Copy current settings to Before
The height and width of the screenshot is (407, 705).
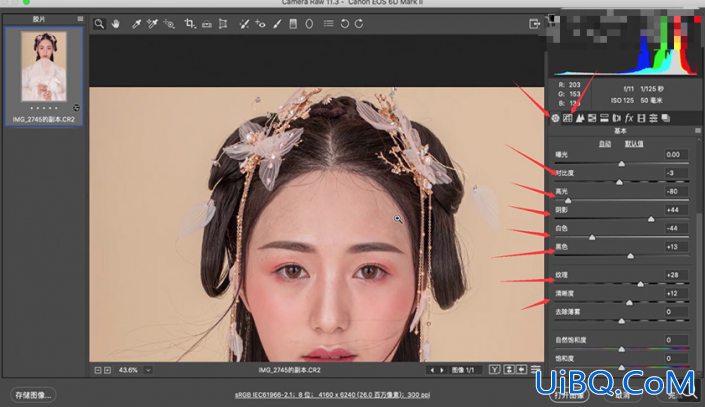[522, 370]
